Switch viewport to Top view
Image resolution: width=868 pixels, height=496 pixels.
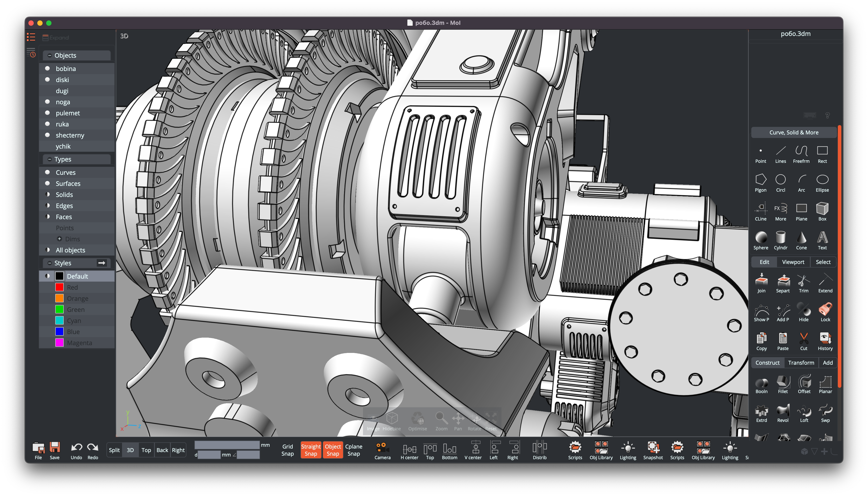coord(146,450)
